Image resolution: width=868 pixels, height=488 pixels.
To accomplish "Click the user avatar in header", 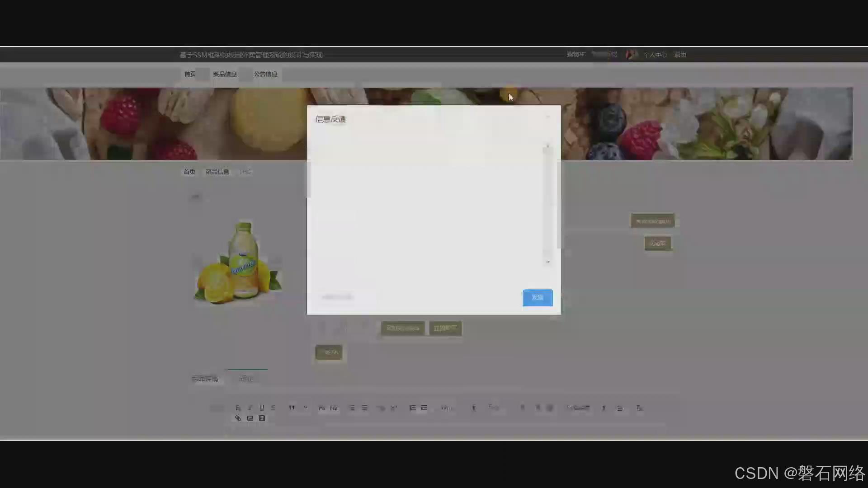I will pyautogui.click(x=631, y=55).
